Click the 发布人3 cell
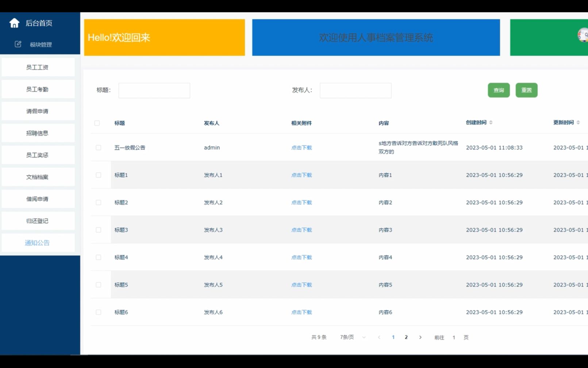This screenshot has height=368, width=588. [213, 230]
